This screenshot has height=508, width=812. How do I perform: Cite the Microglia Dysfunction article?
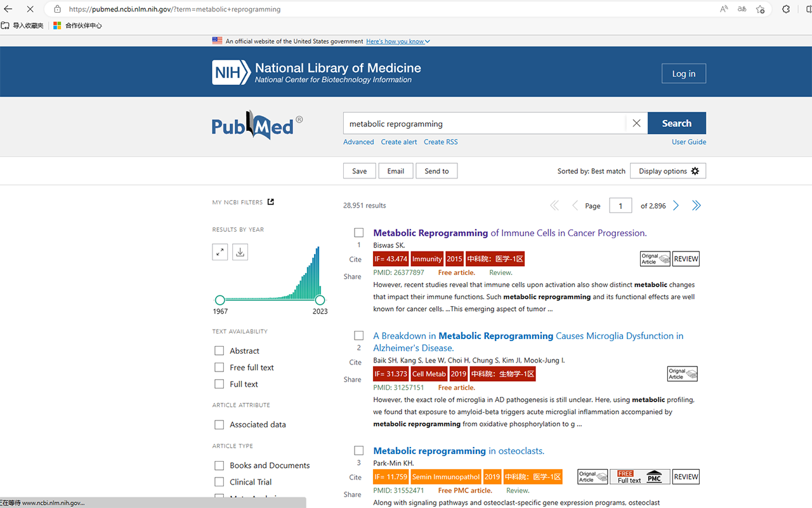(355, 362)
